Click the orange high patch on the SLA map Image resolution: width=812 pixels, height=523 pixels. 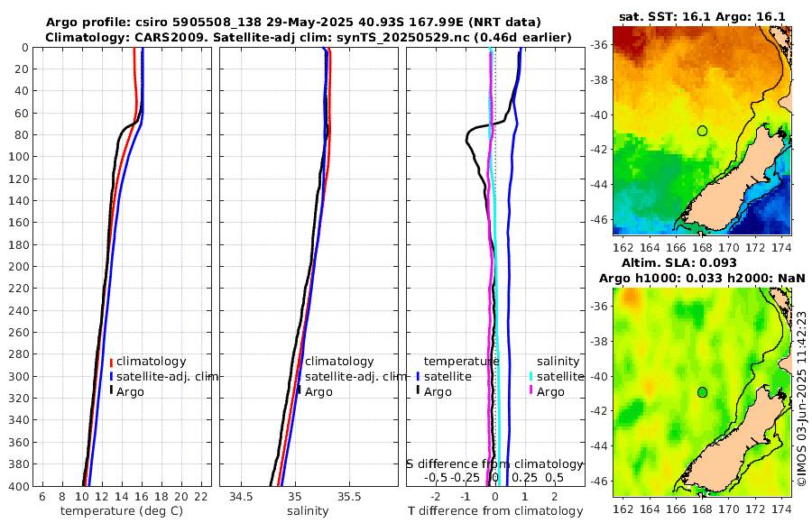point(631,298)
